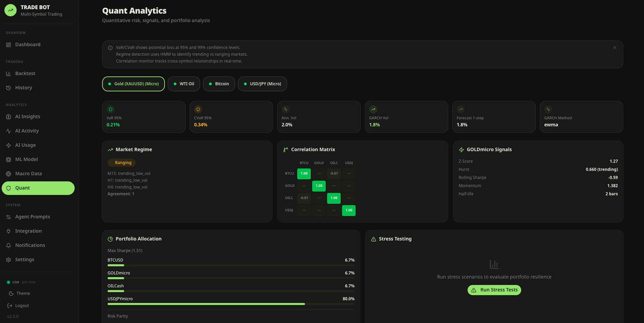Click the Ann. Vol pulse icon

click(286, 109)
